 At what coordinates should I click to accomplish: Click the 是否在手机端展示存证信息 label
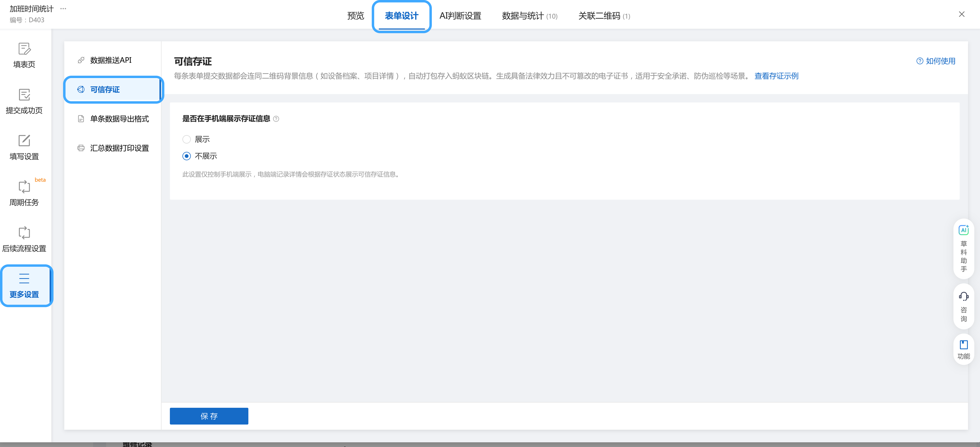coord(226,119)
